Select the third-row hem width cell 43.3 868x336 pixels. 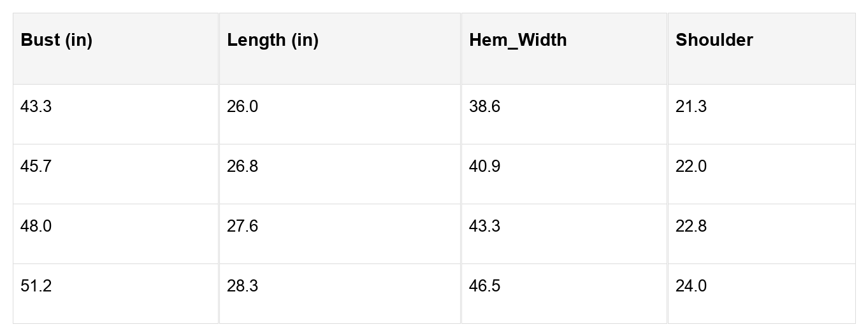click(x=565, y=234)
